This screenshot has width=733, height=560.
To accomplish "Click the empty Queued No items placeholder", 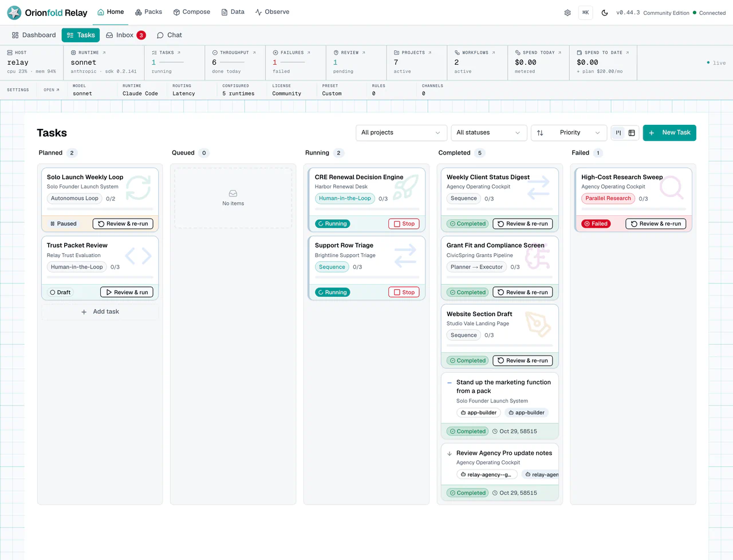I will (233, 198).
